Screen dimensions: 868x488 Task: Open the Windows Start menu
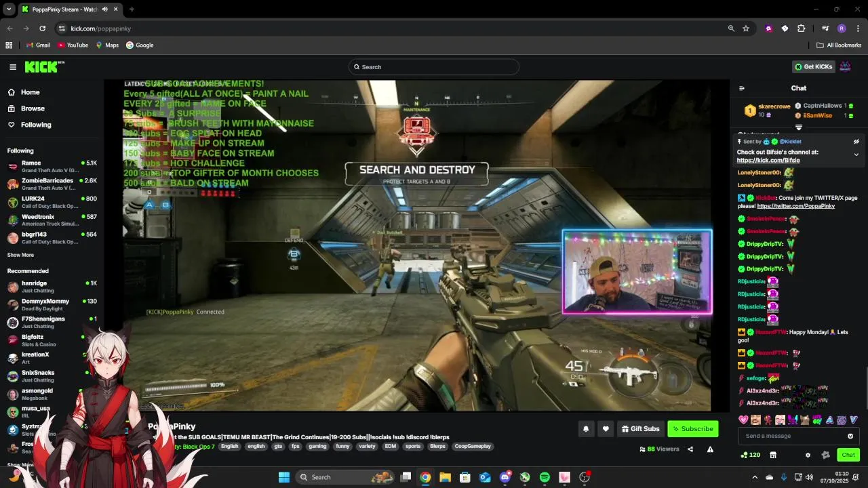[x=284, y=477]
